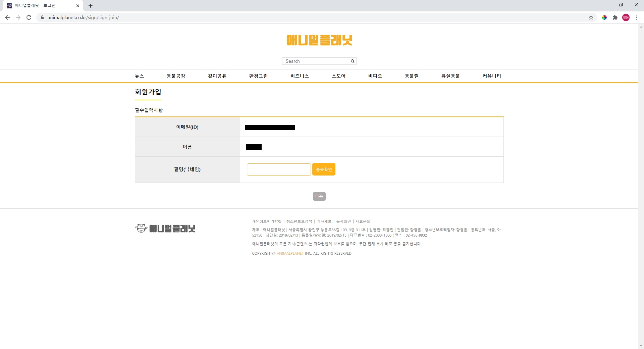Open the browser extensions puzzle icon
644x349 pixels.
[x=615, y=17]
